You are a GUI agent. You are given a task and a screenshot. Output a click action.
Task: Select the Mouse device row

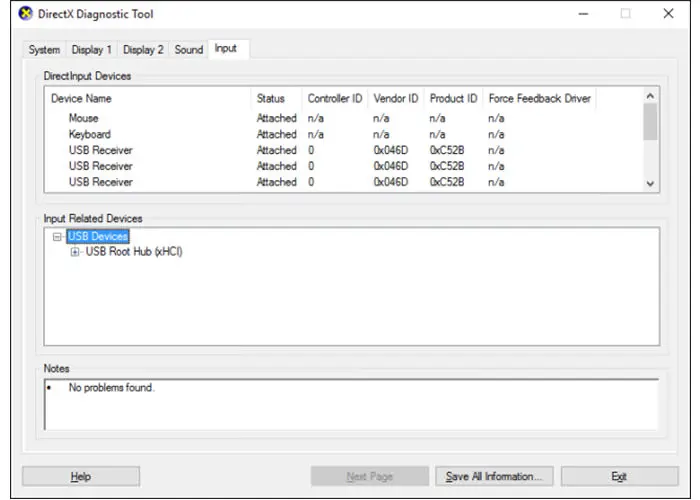321,118
